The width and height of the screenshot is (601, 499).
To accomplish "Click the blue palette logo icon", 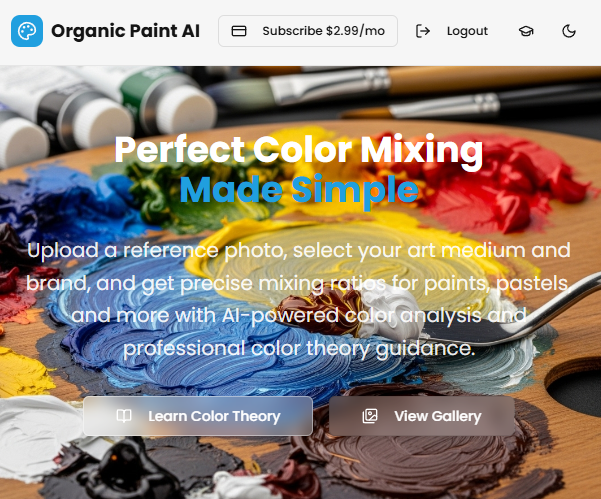I will [27, 31].
